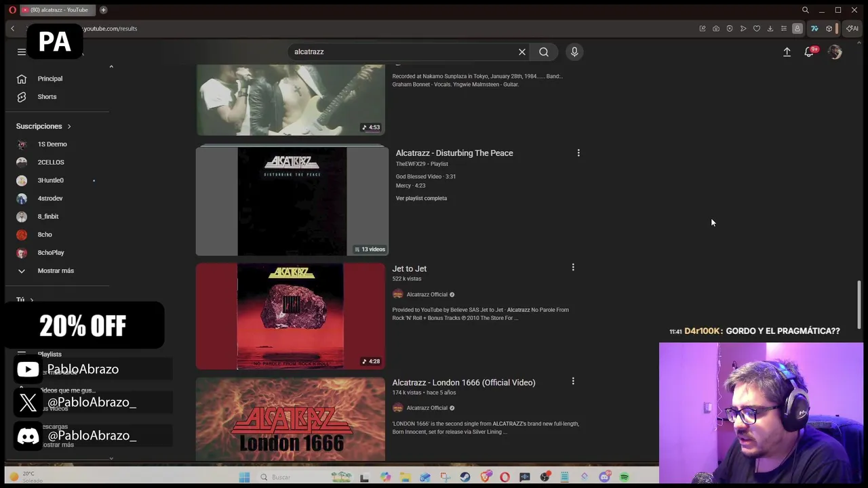Screen dimensions: 868x488
Task: Open Opera menu logo at top left
Action: [12, 10]
